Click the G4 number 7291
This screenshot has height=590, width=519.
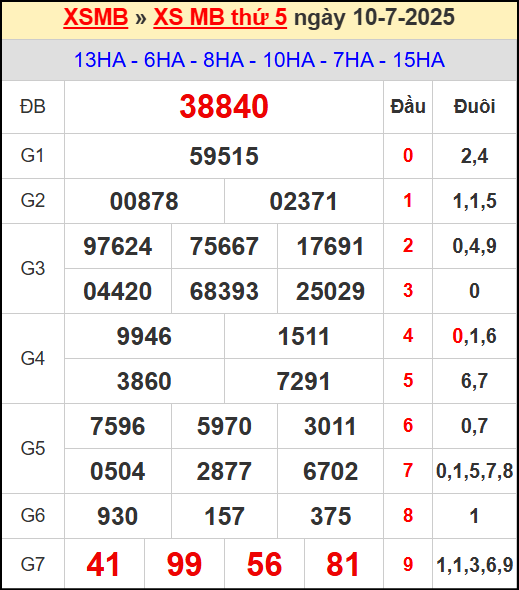[x=303, y=381]
